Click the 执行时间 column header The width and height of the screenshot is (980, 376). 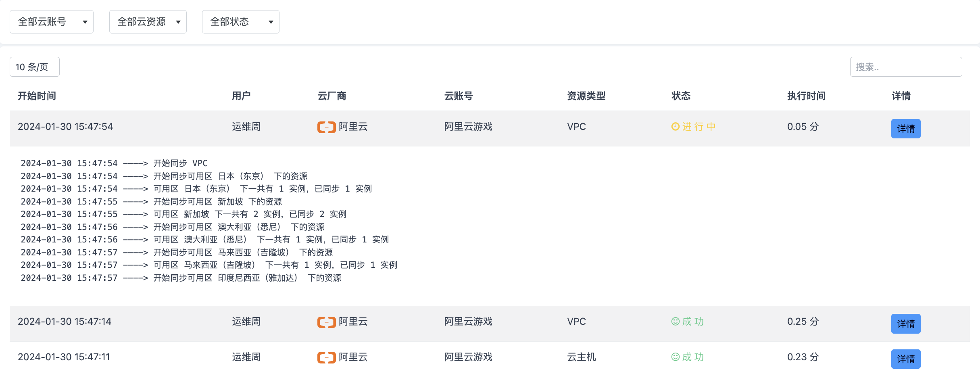(x=806, y=96)
